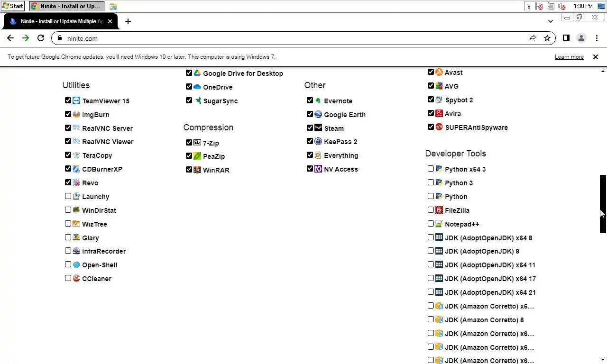This screenshot has height=364, width=607.
Task: Select the InfraRecorder checkbox
Action: 68,251
